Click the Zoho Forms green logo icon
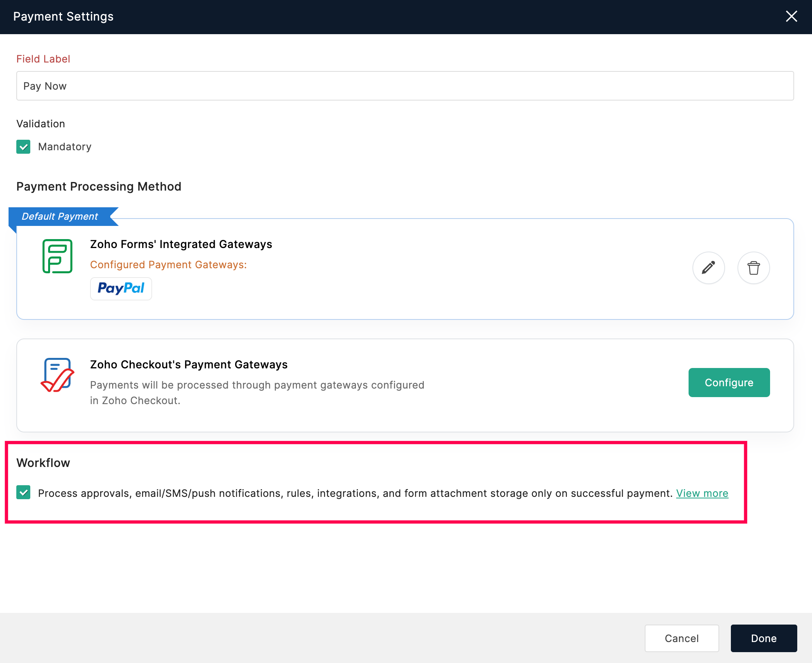Screen dimensions: 812x663 click(x=57, y=256)
